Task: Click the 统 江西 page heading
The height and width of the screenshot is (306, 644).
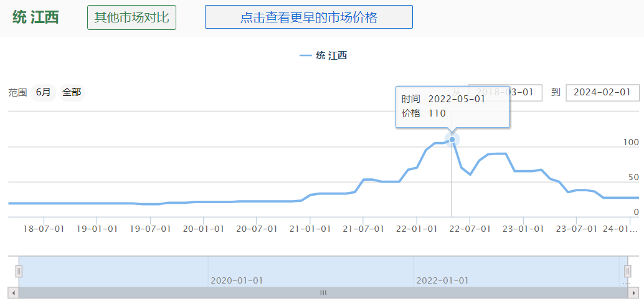Action: click(x=36, y=17)
